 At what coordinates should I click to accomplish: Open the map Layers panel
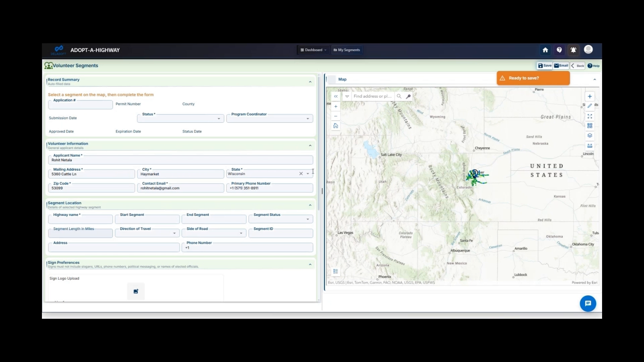point(590,135)
